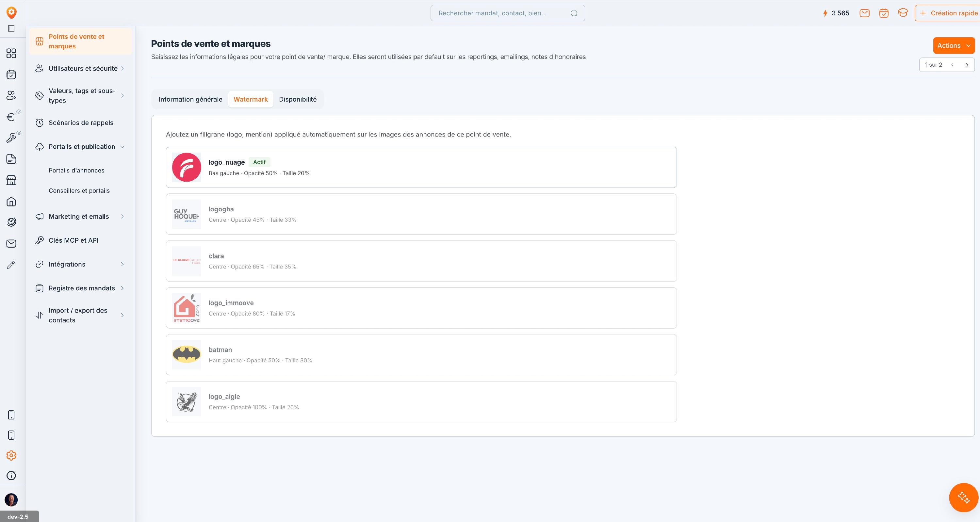
Task: Click the mail icon in top bar
Action: coord(864,13)
